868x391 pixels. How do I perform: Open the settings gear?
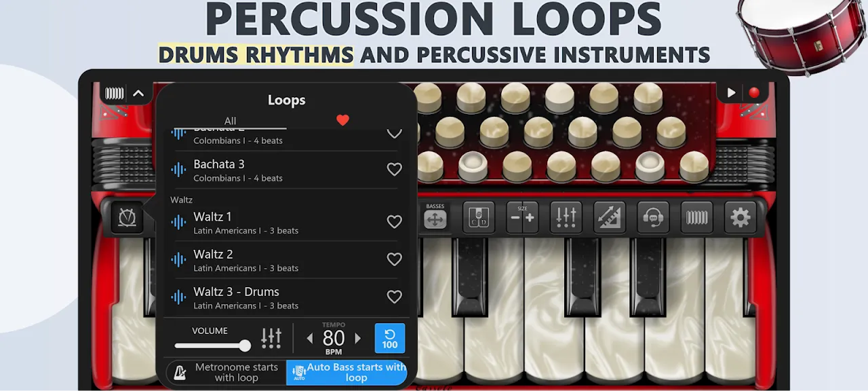pos(740,217)
